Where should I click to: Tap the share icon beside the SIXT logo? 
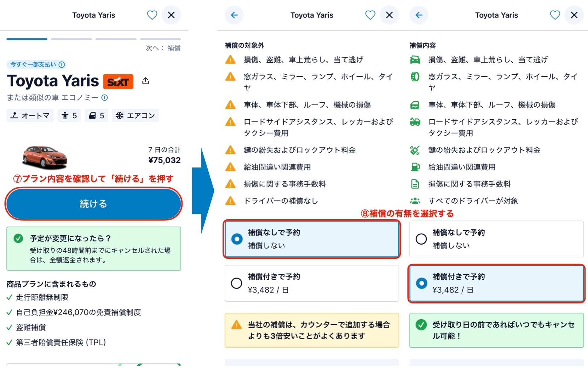145,81
